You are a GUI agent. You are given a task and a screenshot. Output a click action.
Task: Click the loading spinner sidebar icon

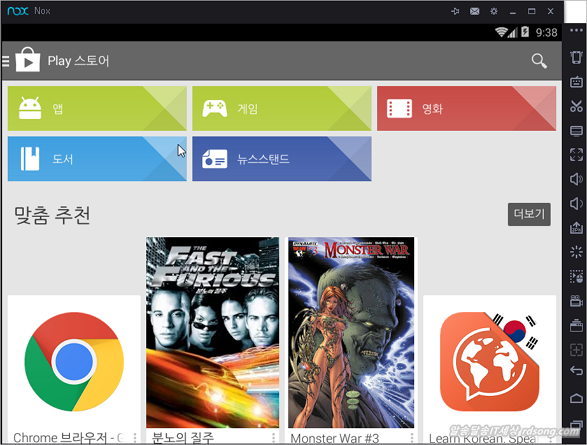(577, 252)
